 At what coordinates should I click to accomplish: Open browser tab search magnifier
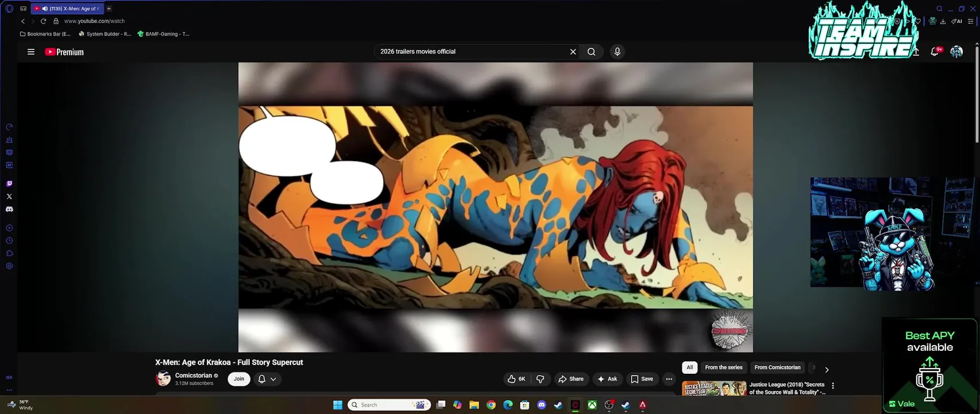point(939,9)
